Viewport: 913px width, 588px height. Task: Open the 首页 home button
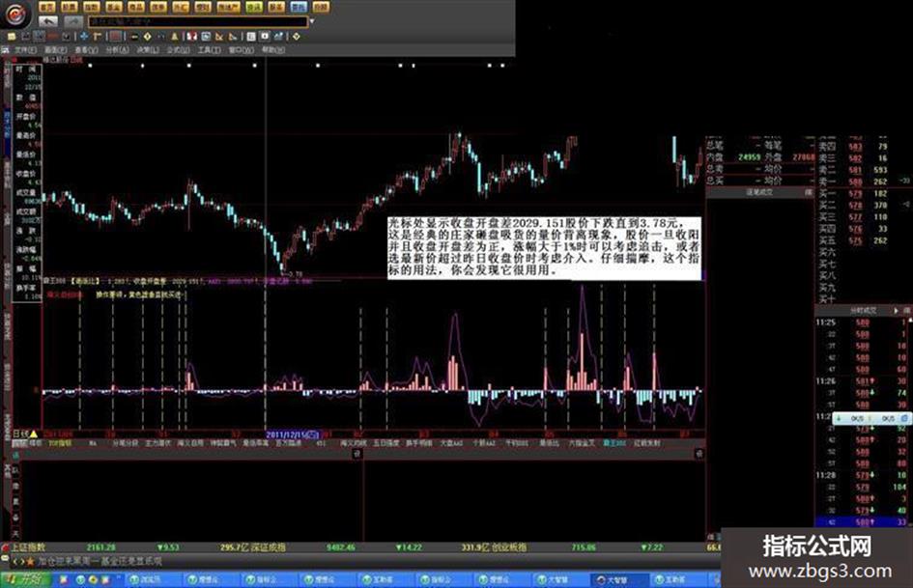47,7
